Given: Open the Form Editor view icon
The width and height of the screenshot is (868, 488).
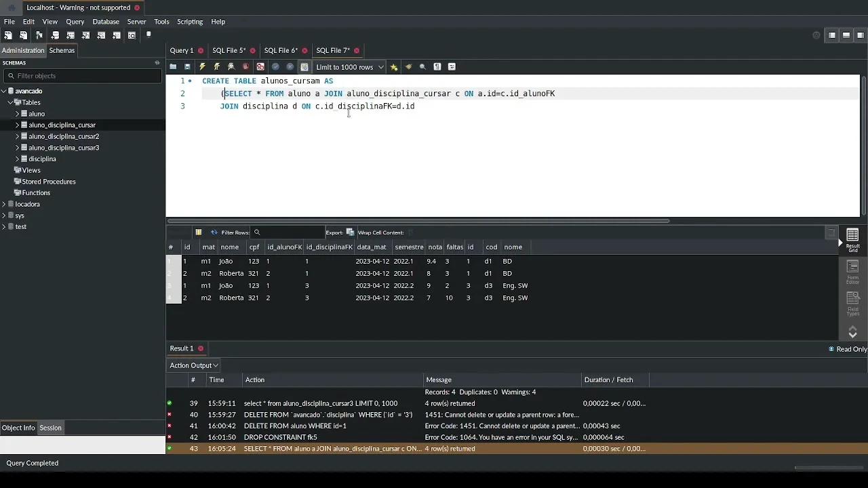Looking at the screenshot, I should 852,272.
